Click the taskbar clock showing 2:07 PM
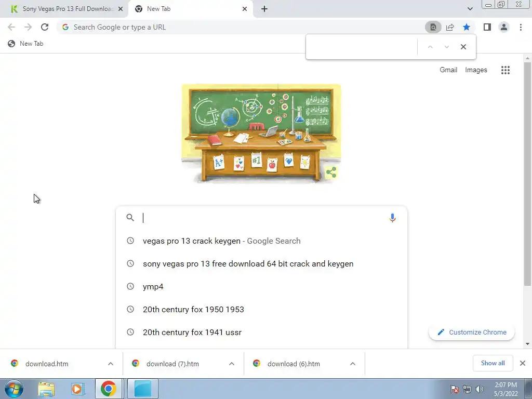This screenshot has width=532, height=399. coord(506,389)
